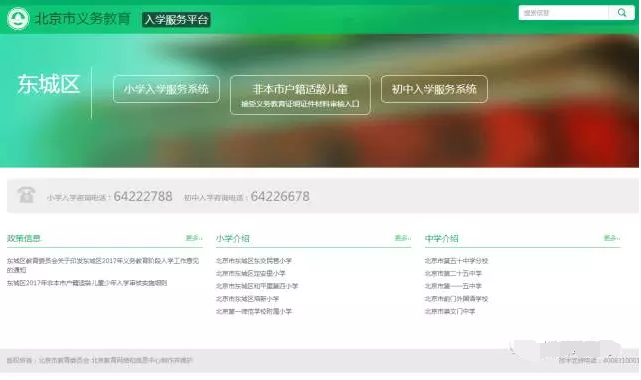Viewport: 641px width, 380px height.
Task: Open 北京市东城区和平里第四小学 link
Action: [x=257, y=286]
